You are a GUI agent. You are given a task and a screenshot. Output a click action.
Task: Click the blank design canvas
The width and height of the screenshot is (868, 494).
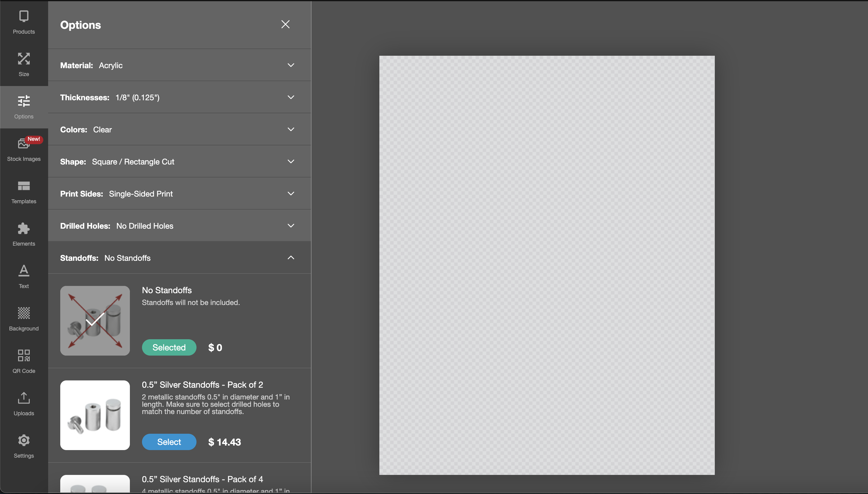coord(546,265)
